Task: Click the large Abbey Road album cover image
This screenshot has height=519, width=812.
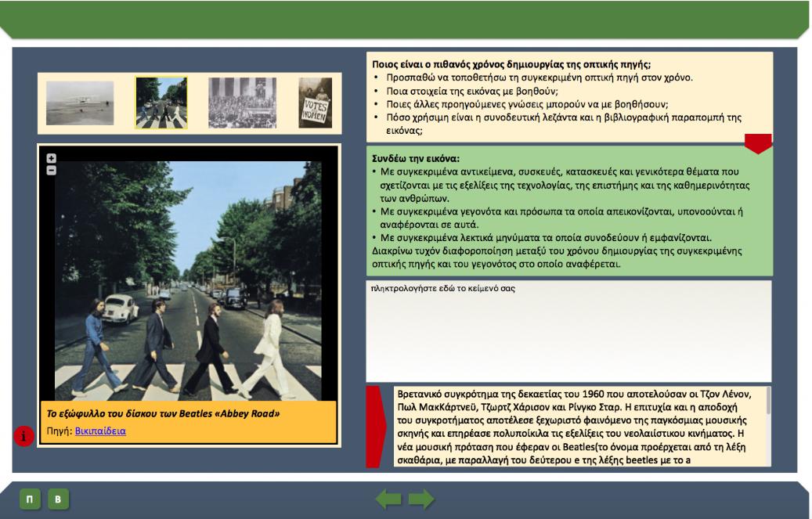Action: pyautogui.click(x=188, y=281)
